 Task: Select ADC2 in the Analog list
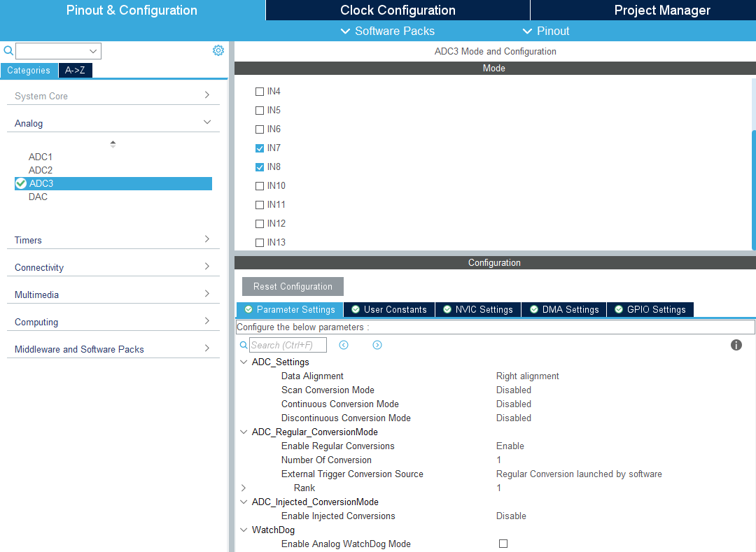tap(41, 170)
